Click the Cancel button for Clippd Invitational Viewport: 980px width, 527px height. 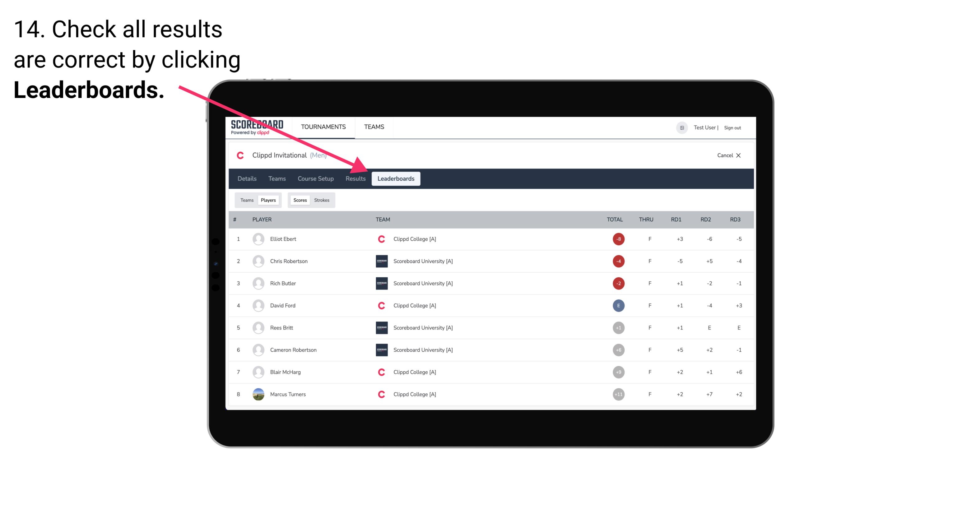point(728,155)
